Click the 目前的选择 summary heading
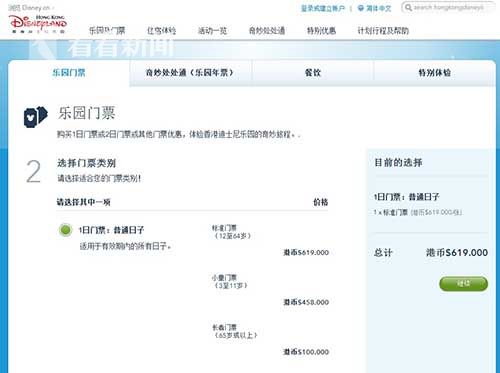This screenshot has width=500, height=373. [398, 163]
